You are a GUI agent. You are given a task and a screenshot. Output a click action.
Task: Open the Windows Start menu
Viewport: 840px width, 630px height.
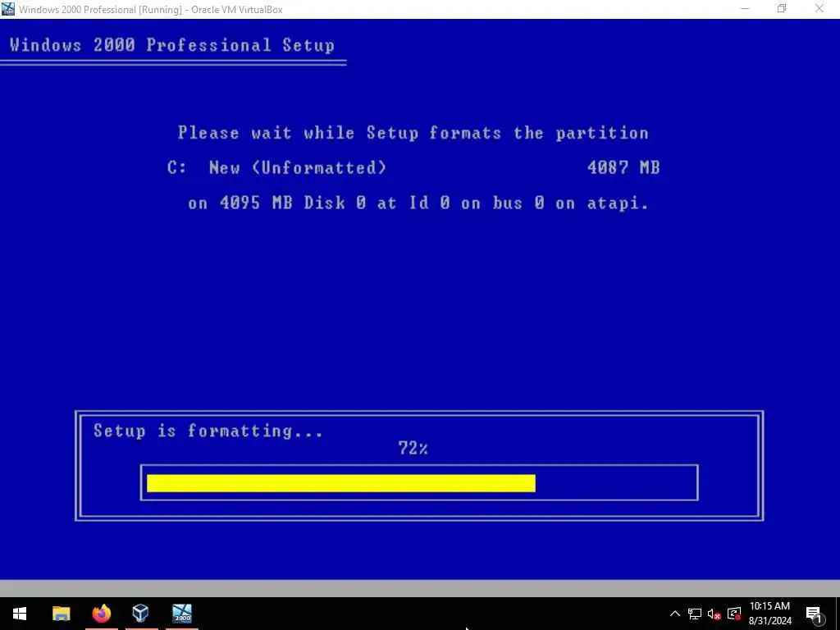(x=20, y=614)
